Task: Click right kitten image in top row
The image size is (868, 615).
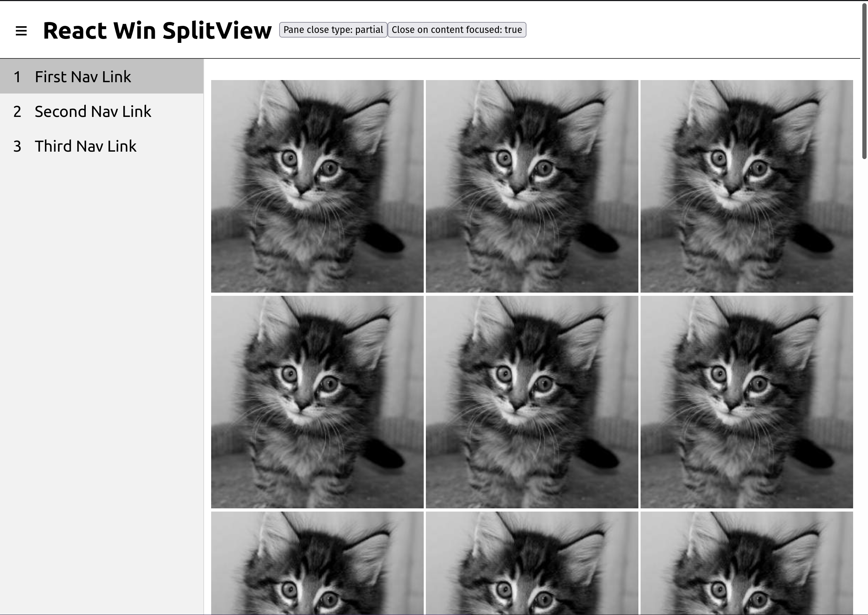Action: (746, 186)
